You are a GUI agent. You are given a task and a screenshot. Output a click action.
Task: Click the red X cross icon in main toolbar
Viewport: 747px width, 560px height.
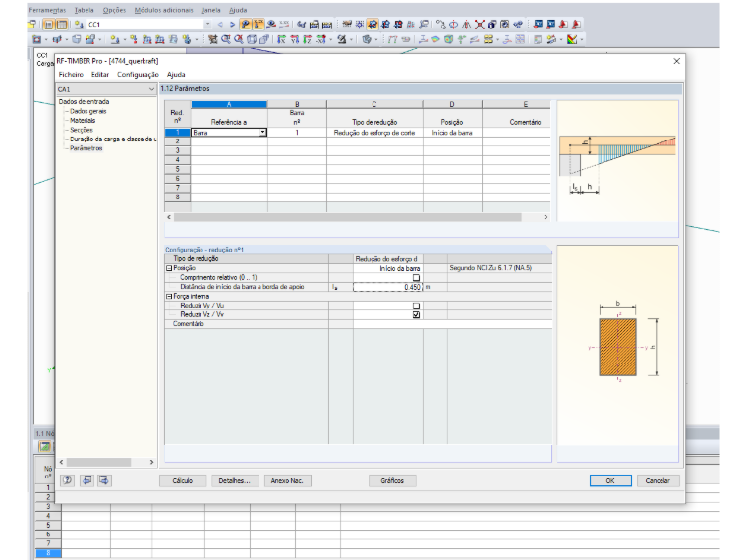(x=480, y=25)
